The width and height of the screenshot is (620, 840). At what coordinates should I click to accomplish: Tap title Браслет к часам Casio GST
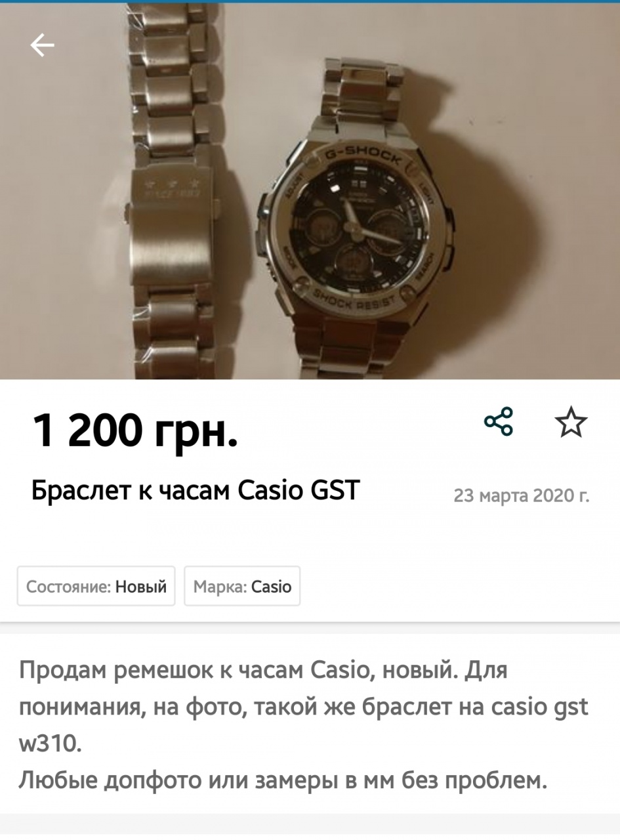tap(196, 490)
